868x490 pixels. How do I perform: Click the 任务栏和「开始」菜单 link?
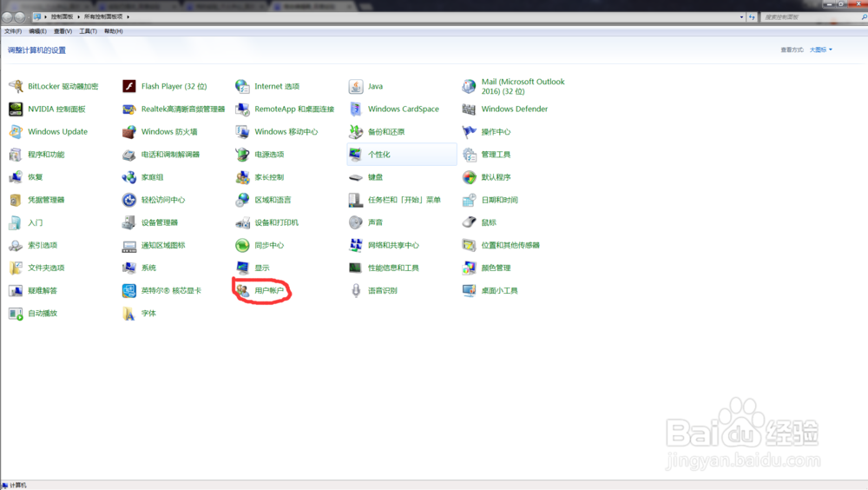point(404,200)
